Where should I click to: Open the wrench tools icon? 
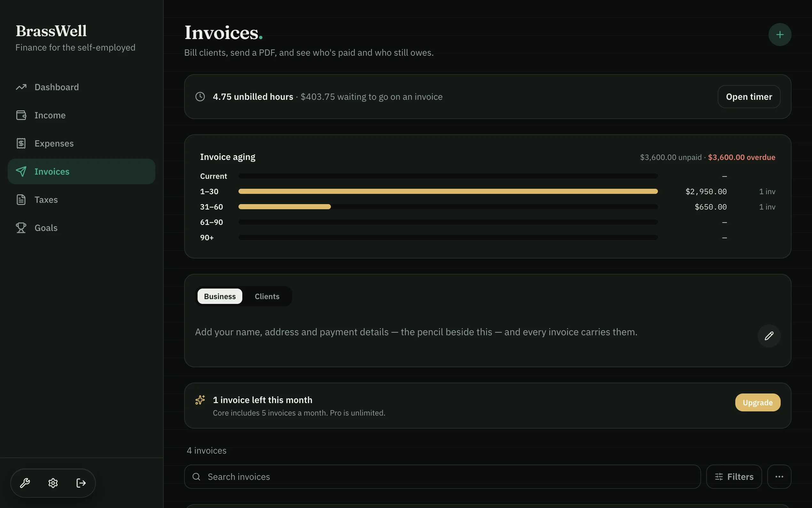click(25, 483)
